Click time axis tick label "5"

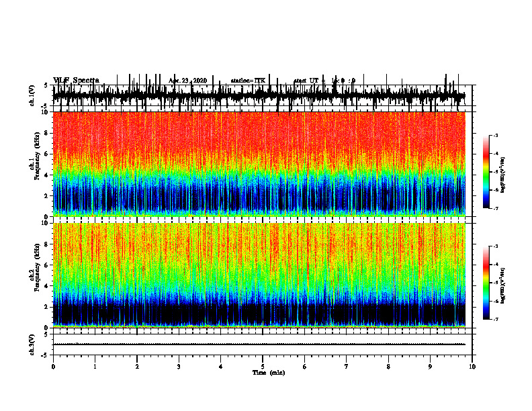(x=263, y=367)
